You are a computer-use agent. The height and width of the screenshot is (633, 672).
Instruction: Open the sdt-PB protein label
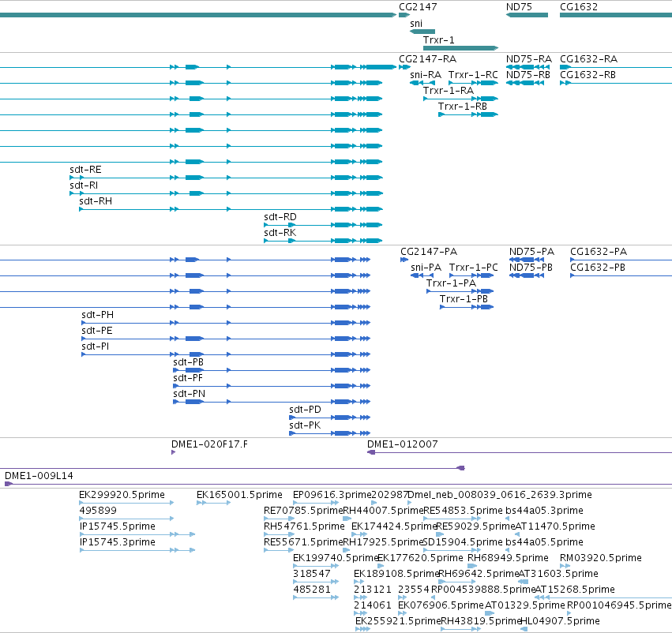(188, 362)
